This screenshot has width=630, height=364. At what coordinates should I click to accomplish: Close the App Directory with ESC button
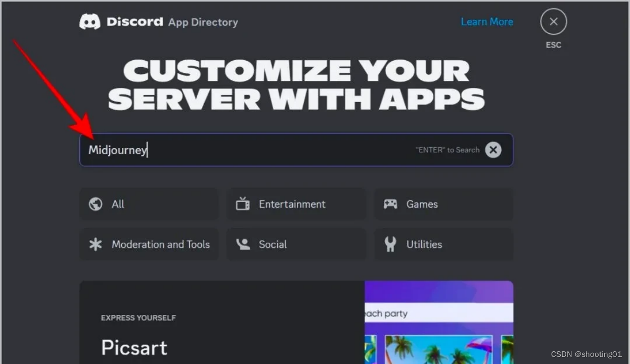click(x=553, y=22)
